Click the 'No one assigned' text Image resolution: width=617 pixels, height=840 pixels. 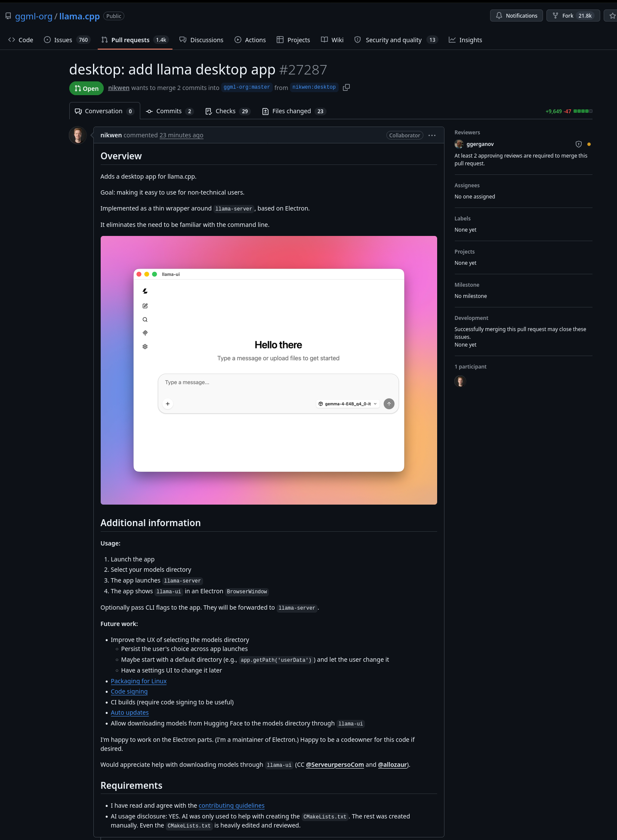[475, 197]
